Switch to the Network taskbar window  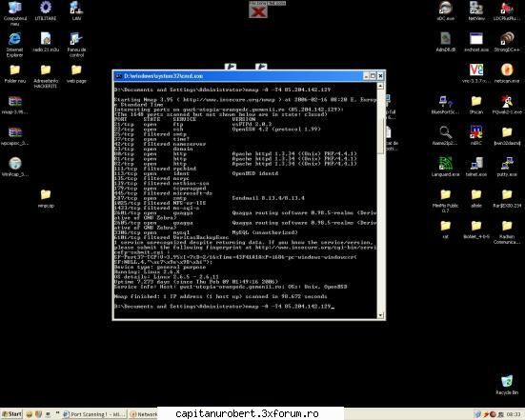143,414
